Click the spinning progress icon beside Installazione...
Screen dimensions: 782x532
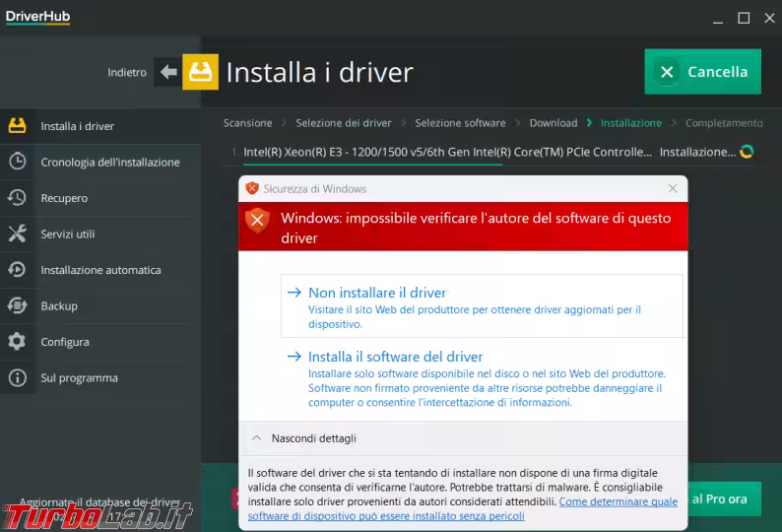pos(747,151)
